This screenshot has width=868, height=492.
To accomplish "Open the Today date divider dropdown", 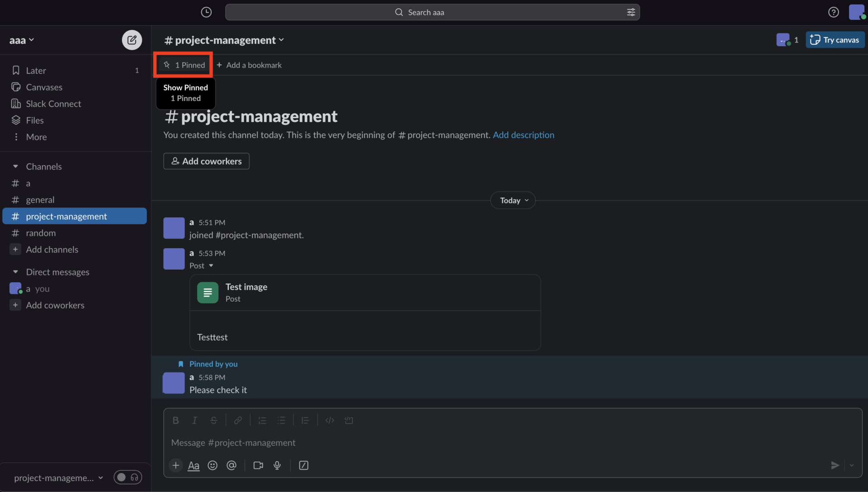I will click(x=513, y=200).
